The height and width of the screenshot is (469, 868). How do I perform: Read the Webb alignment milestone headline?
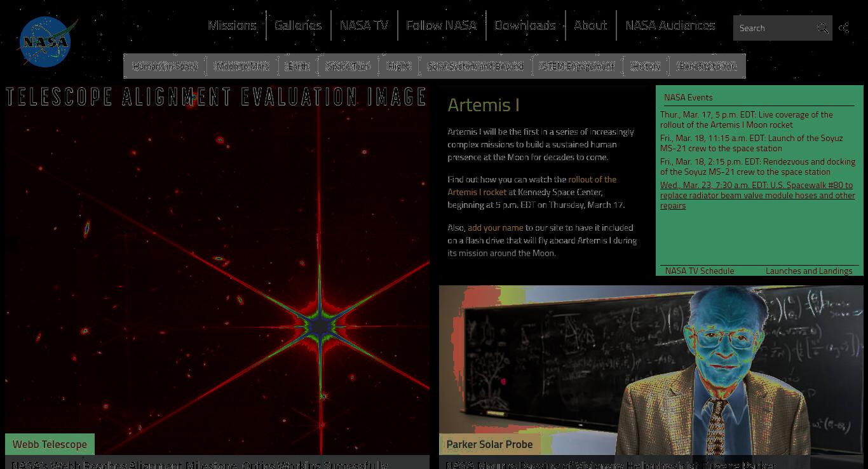point(200,465)
